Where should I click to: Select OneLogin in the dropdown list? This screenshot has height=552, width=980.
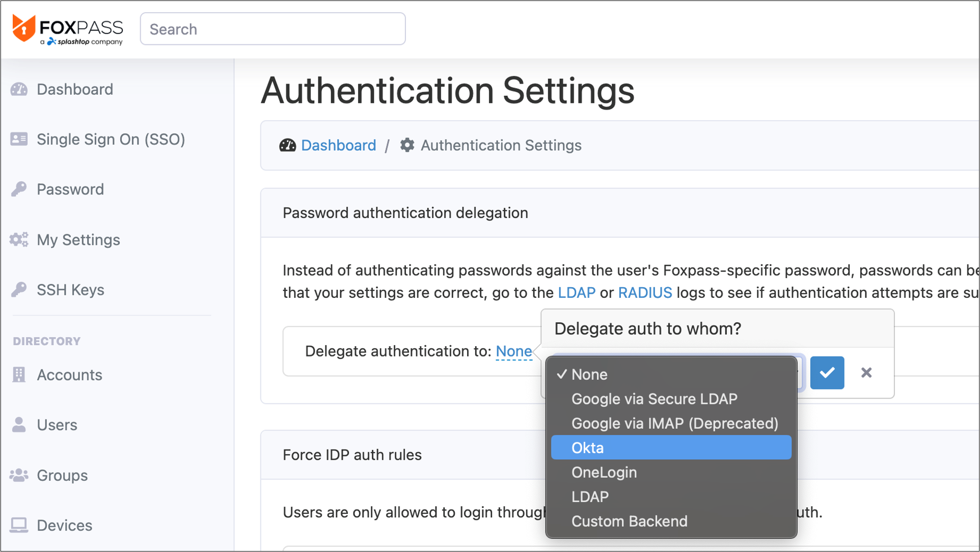click(671, 472)
